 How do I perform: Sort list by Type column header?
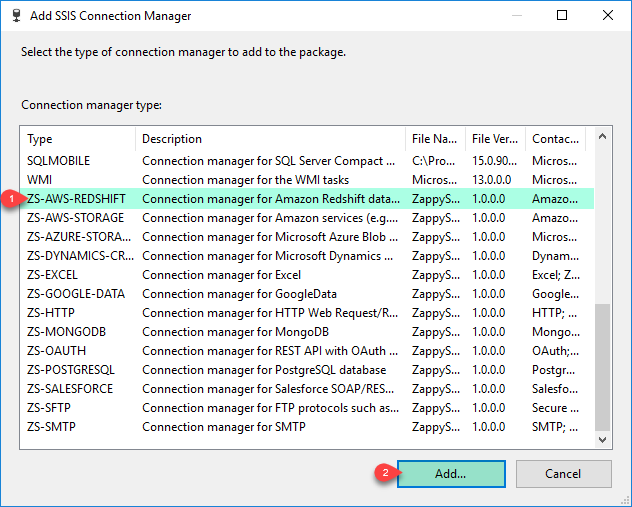coord(77,139)
